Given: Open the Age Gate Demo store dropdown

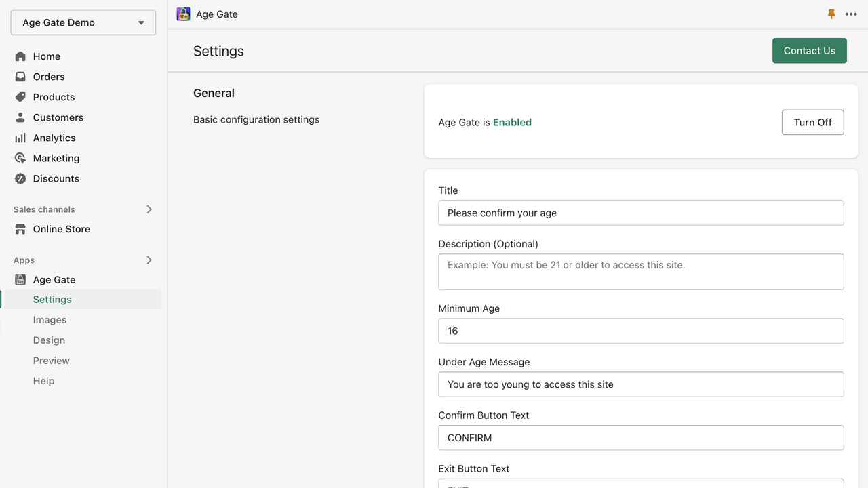Looking at the screenshot, I should 83,22.
